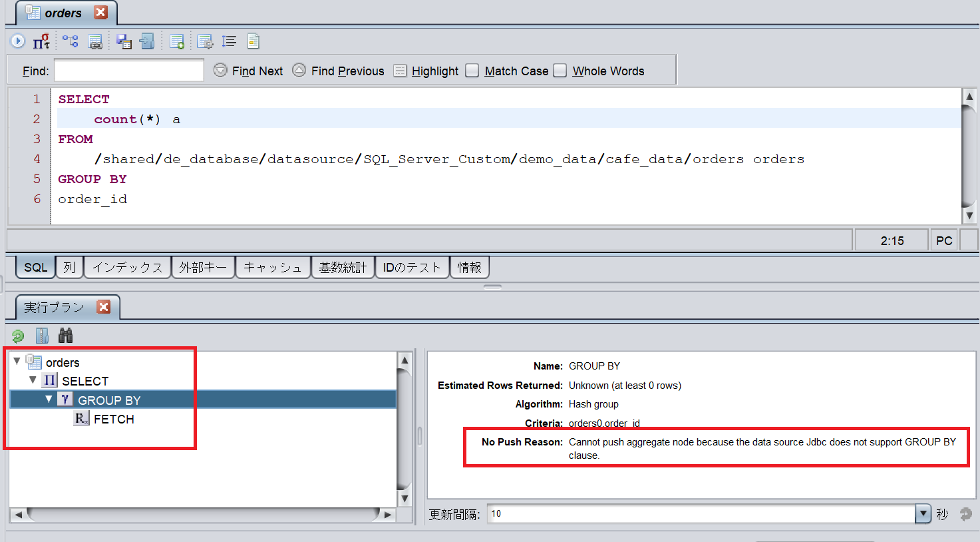Click the table with link chain icon
The width and height of the screenshot is (980, 542).
pyautogui.click(x=95, y=42)
